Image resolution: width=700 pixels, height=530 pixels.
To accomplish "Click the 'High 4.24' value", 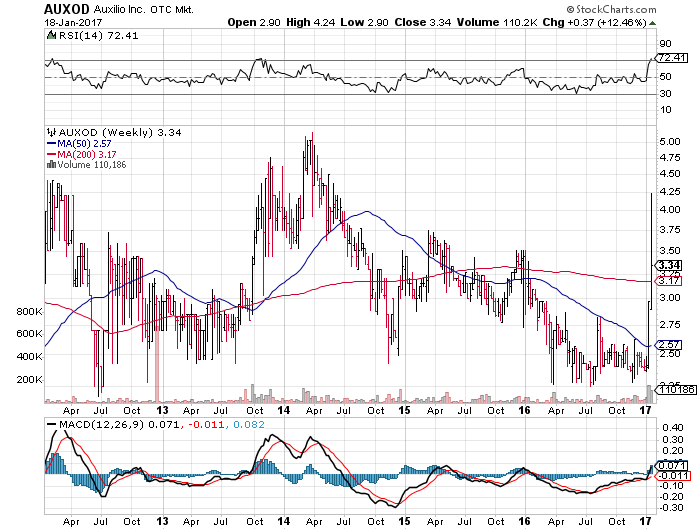I will click(x=311, y=22).
